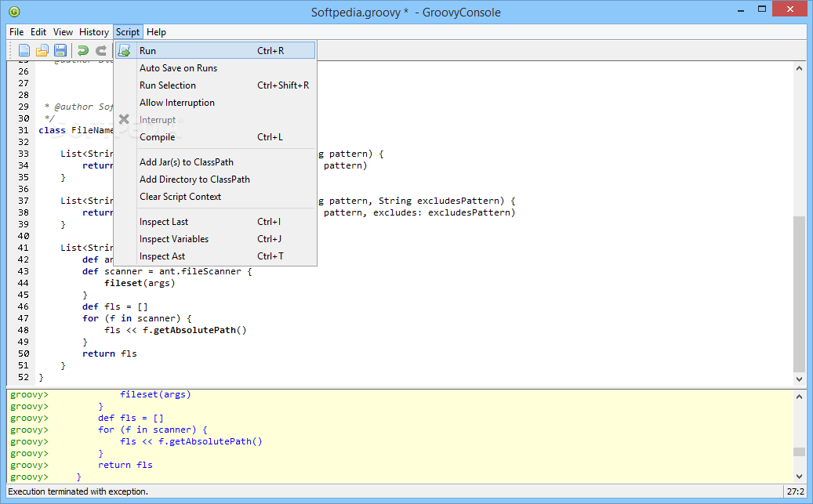Click line number 43 in gutter
Screen dimensions: 813x504
(24, 271)
